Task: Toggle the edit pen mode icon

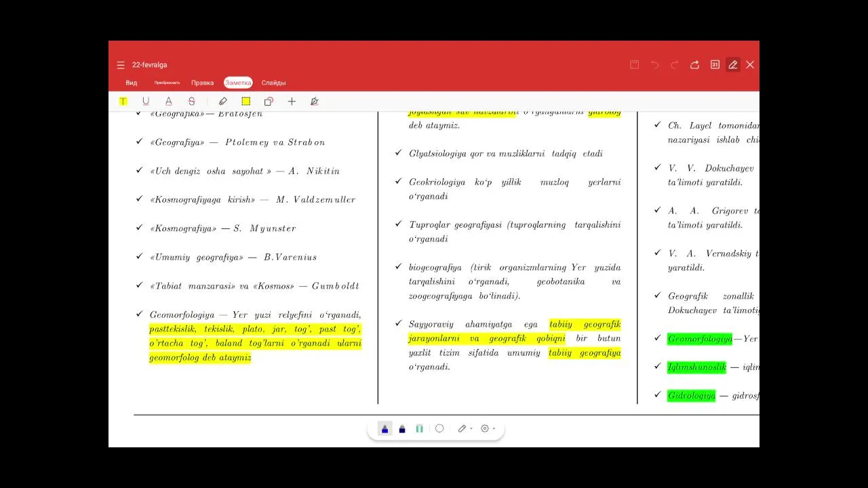Action: pyautogui.click(x=733, y=64)
